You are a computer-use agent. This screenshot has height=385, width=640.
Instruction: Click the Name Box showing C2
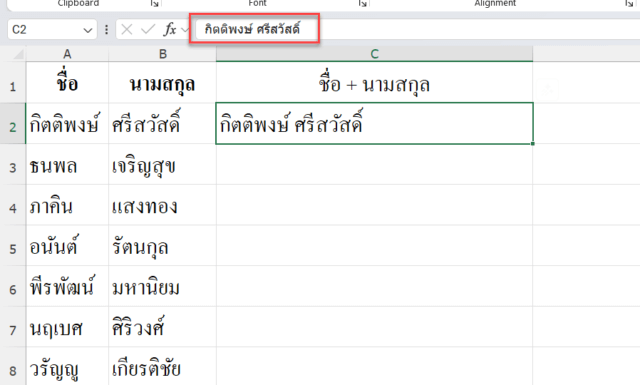point(52,29)
